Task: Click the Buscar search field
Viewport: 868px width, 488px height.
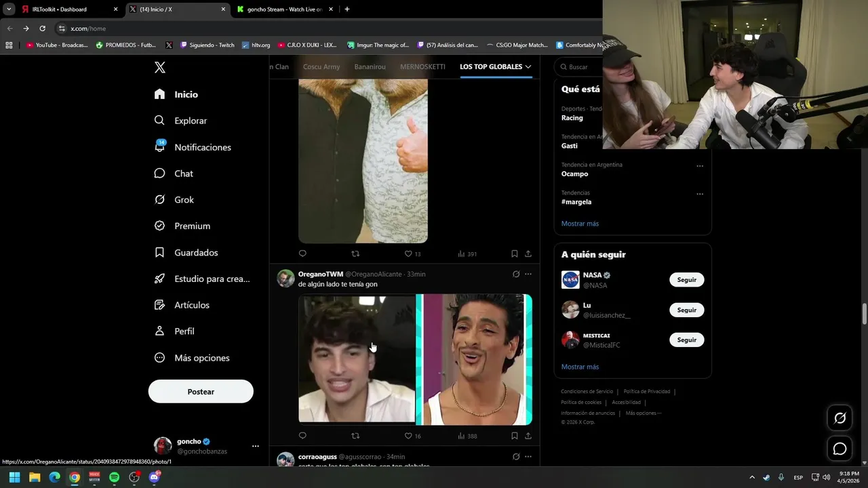Action: pos(578,67)
